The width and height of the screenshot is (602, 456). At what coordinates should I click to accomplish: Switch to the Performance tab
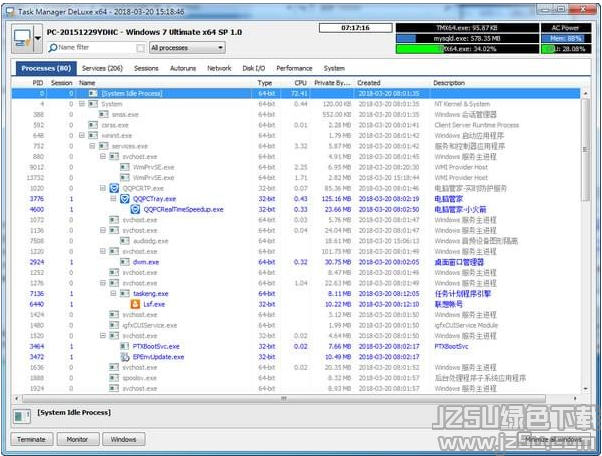[x=294, y=68]
